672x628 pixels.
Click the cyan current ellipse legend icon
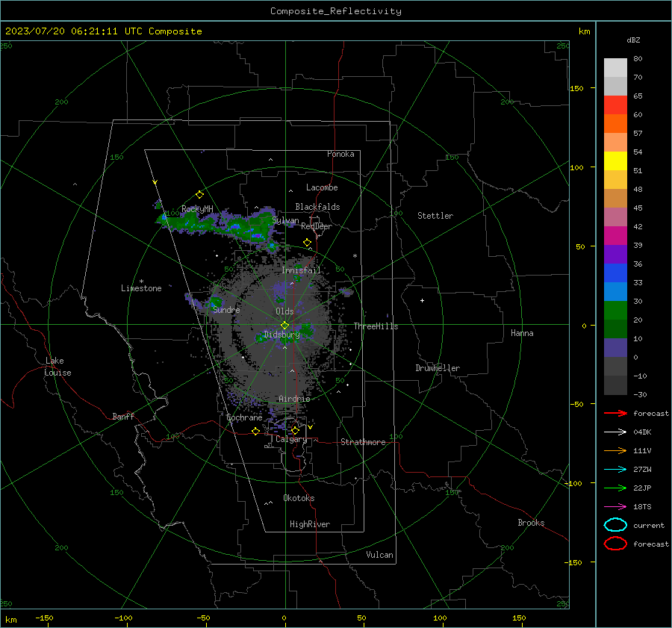(615, 525)
